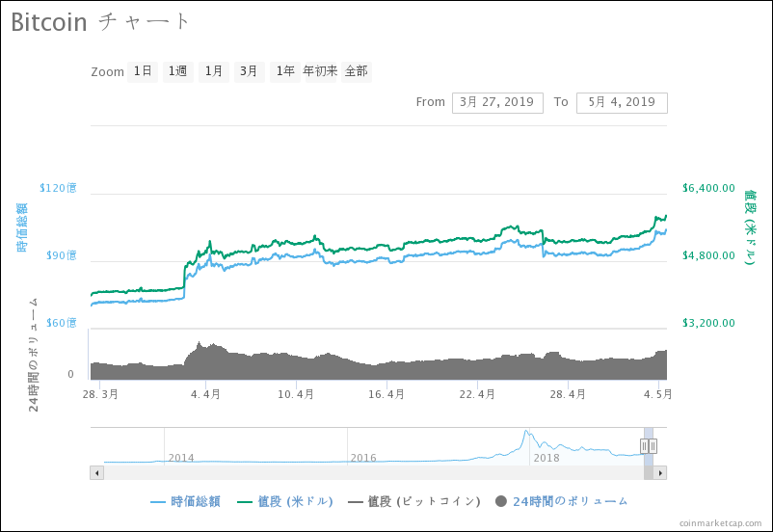Click the $4,800.00 price axis label

[708, 255]
